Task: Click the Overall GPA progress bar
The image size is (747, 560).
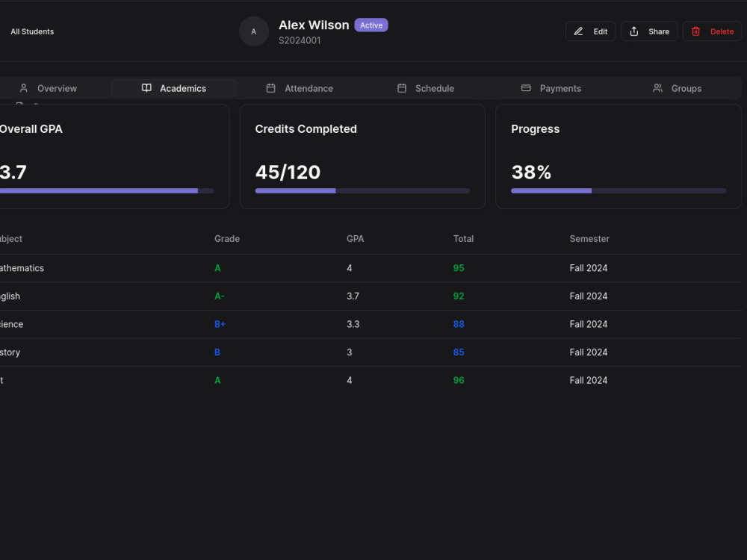Action: (107, 191)
